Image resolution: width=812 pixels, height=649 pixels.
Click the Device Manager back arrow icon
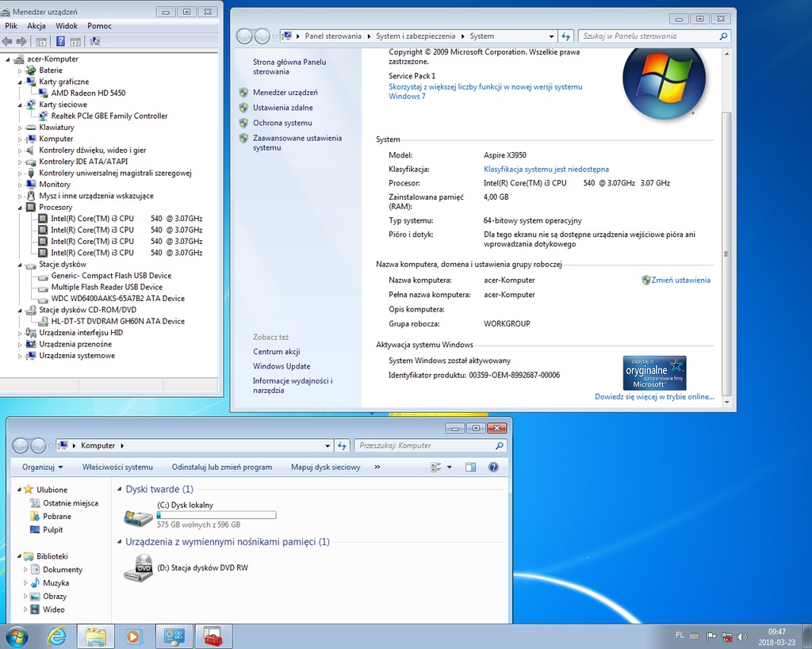tap(7, 41)
